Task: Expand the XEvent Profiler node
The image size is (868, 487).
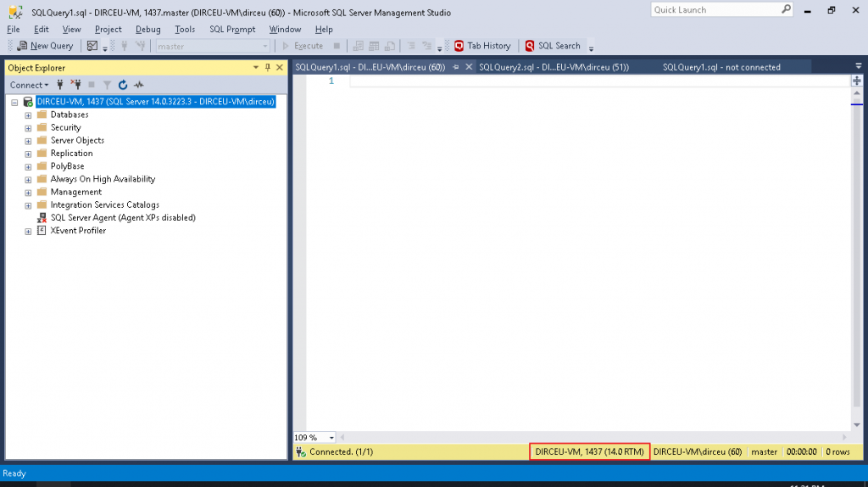Action: [x=28, y=232]
